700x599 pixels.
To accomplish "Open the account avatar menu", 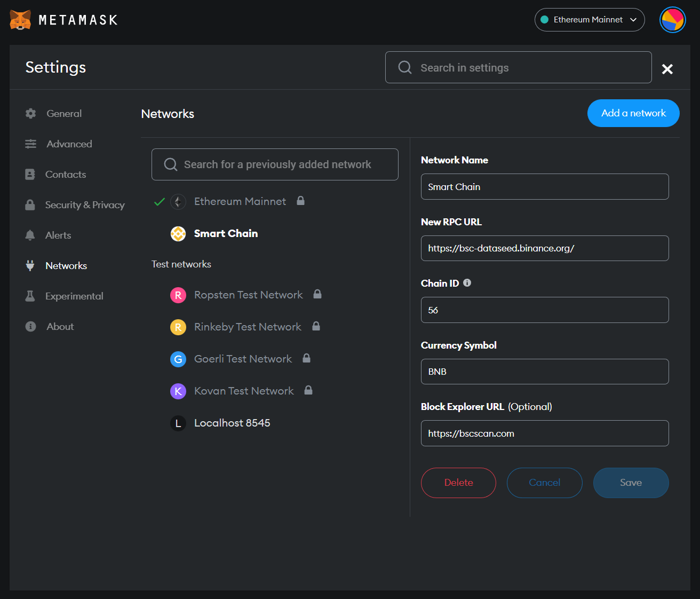I will pyautogui.click(x=672, y=20).
